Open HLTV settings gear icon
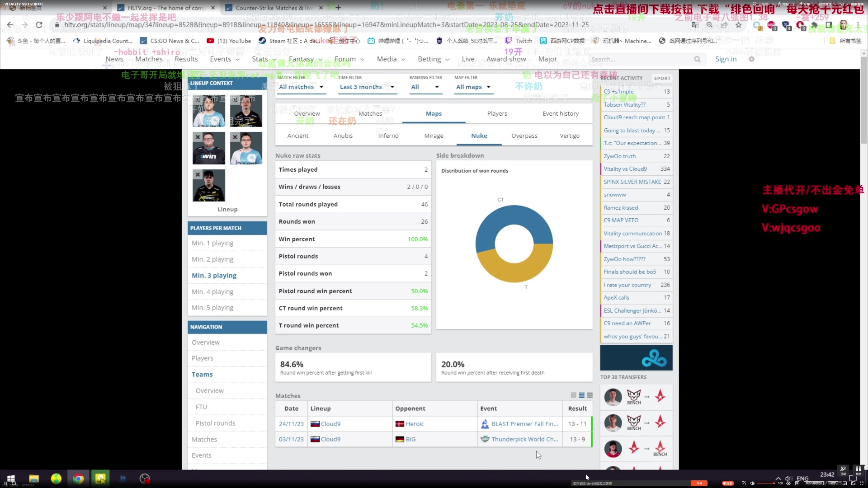The height and width of the screenshot is (488, 868). (752, 59)
